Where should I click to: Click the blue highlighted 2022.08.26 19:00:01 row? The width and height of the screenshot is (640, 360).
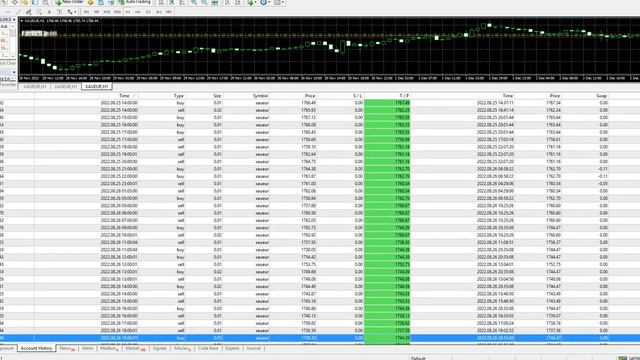(x=320, y=338)
